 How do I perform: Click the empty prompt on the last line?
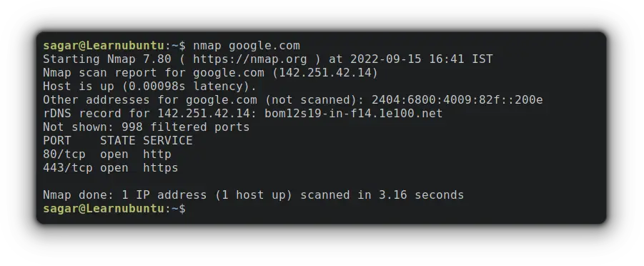click(114, 209)
